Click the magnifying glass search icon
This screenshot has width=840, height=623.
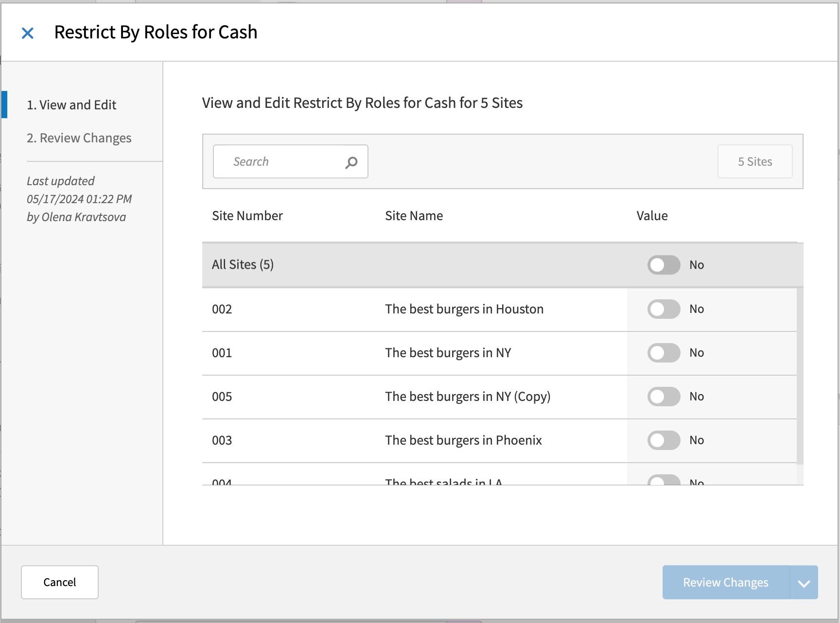pyautogui.click(x=351, y=162)
